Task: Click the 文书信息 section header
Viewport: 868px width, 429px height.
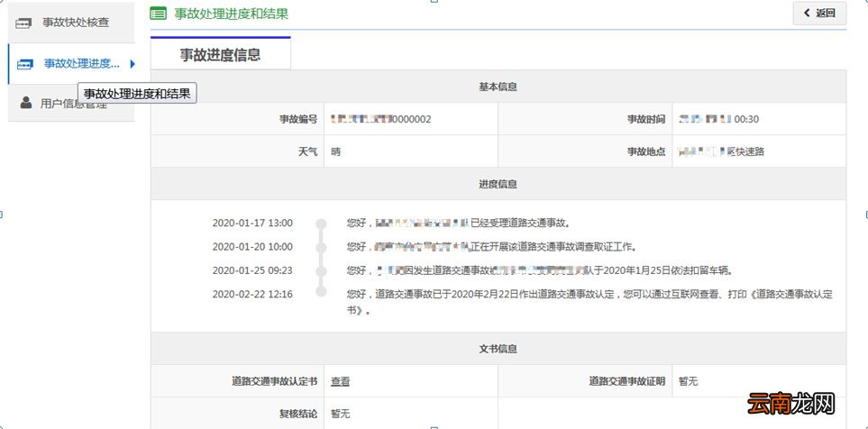Action: click(498, 349)
